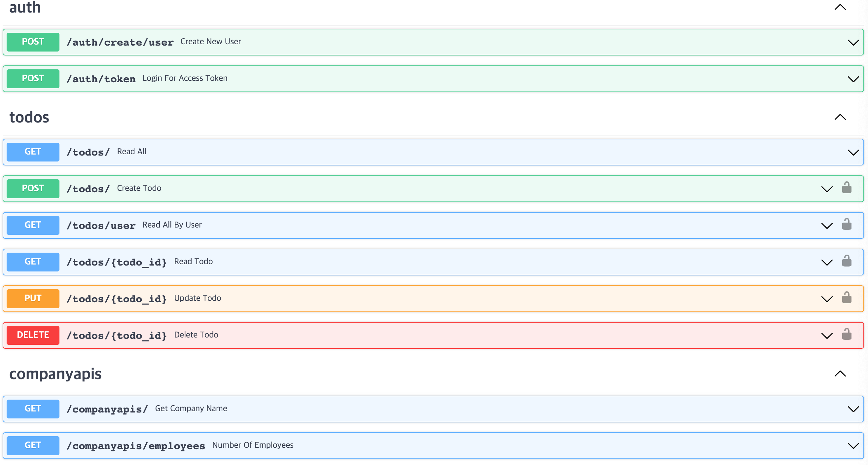Click GET badge for /companyapis/employees
868x465 pixels.
33,446
